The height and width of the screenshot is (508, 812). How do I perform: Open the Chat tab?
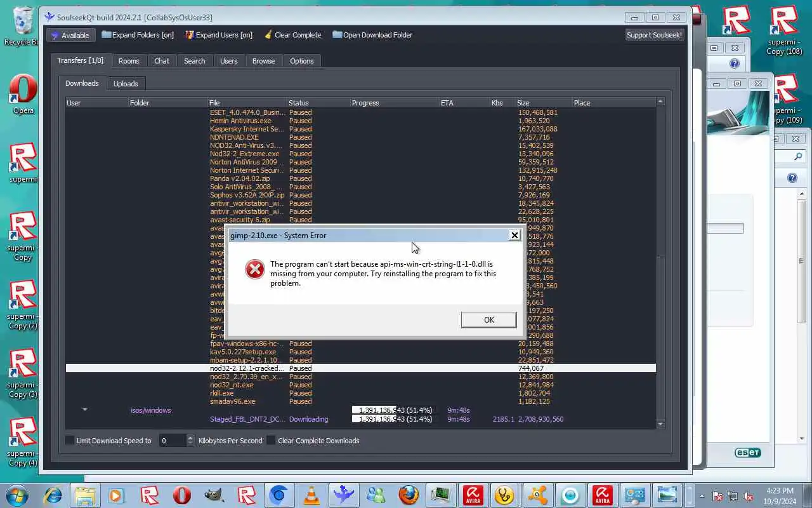(162, 61)
